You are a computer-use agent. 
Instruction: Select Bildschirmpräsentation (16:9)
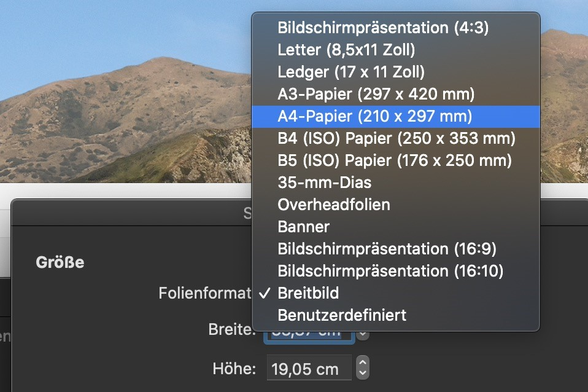point(387,249)
